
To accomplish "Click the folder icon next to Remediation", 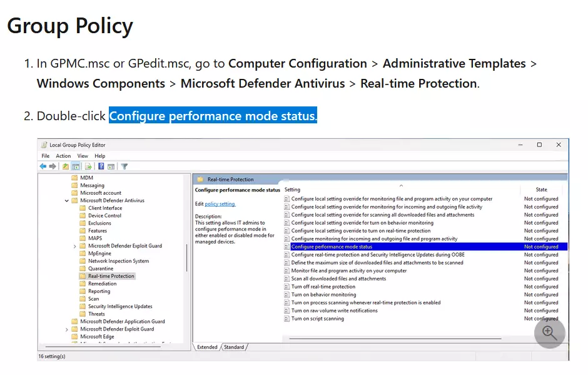I will pos(83,284).
